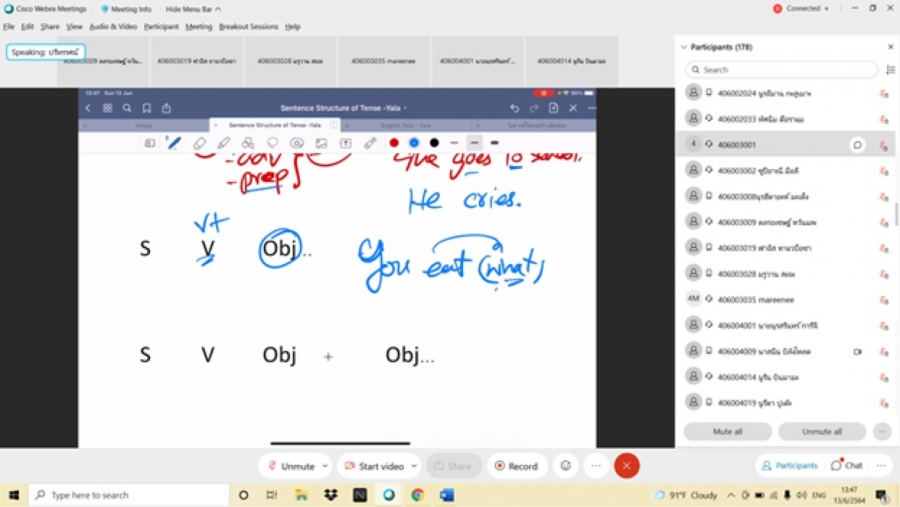The height and width of the screenshot is (507, 900).
Task: Toggle the Participants panel button
Action: tap(789, 465)
